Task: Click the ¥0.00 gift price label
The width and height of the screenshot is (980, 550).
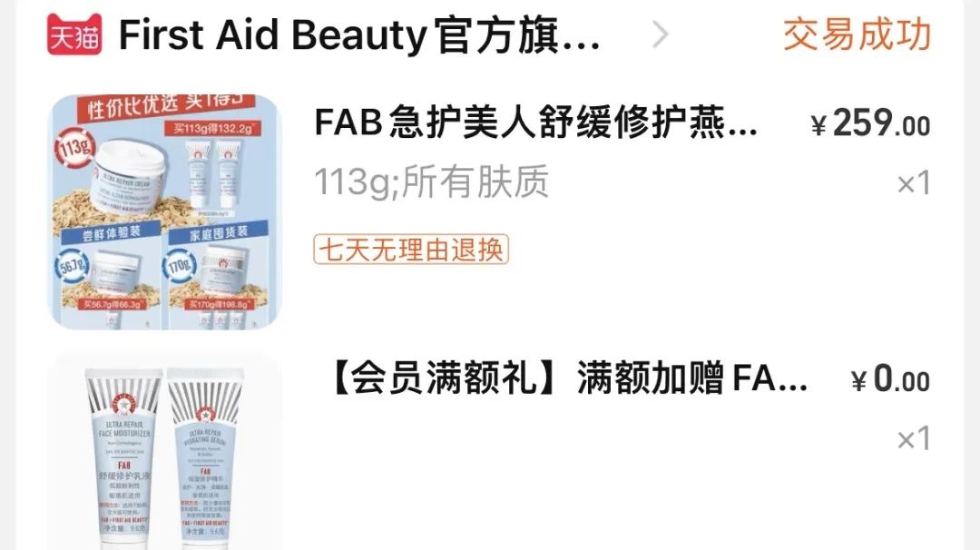Action: 891,379
